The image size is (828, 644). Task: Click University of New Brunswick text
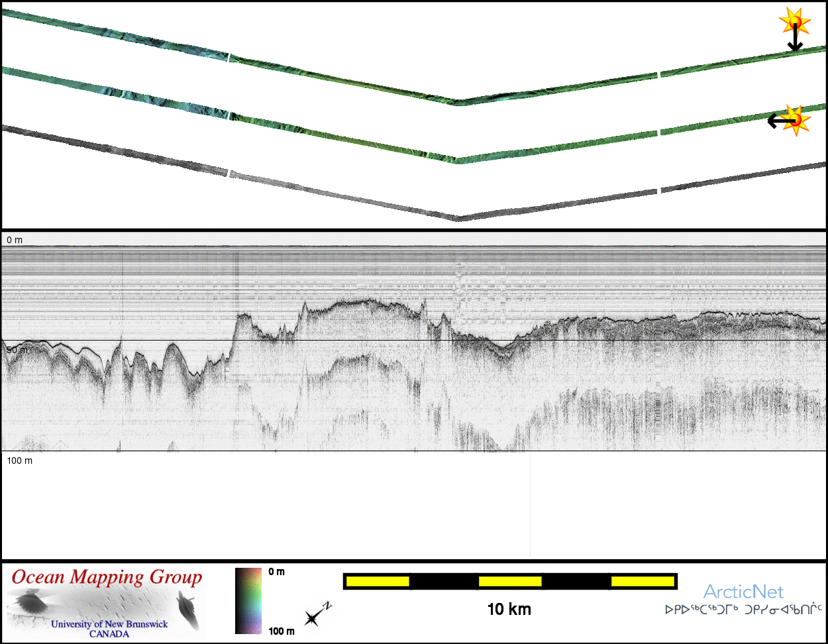coord(109,624)
